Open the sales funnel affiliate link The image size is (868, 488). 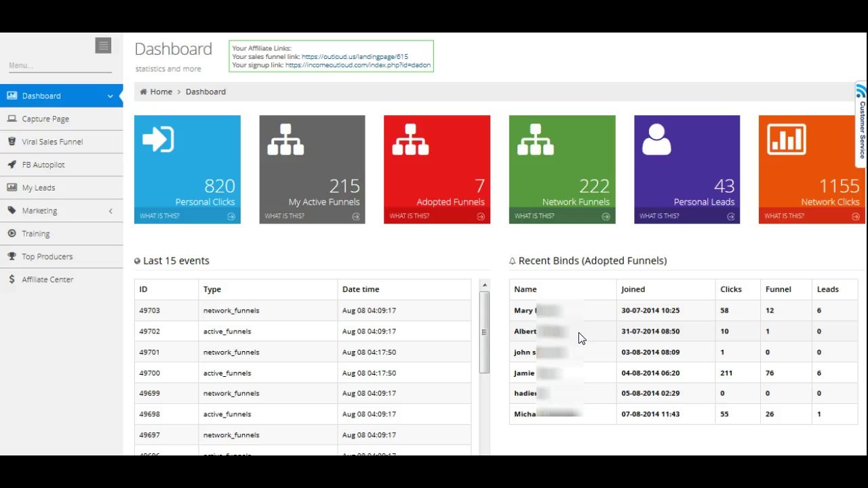coord(355,57)
